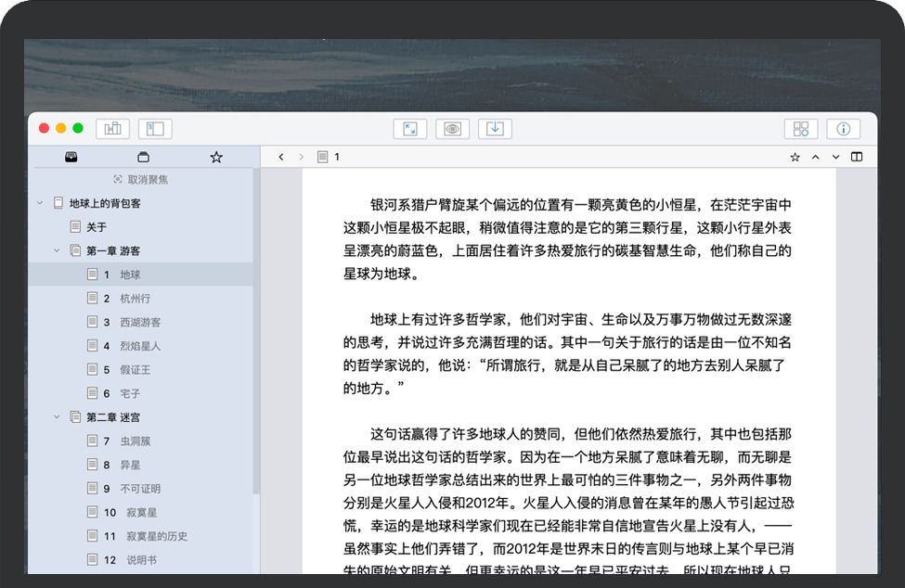Open the starred favorites sidebar tab
Image resolution: width=905 pixels, height=588 pixels.
pos(216,157)
